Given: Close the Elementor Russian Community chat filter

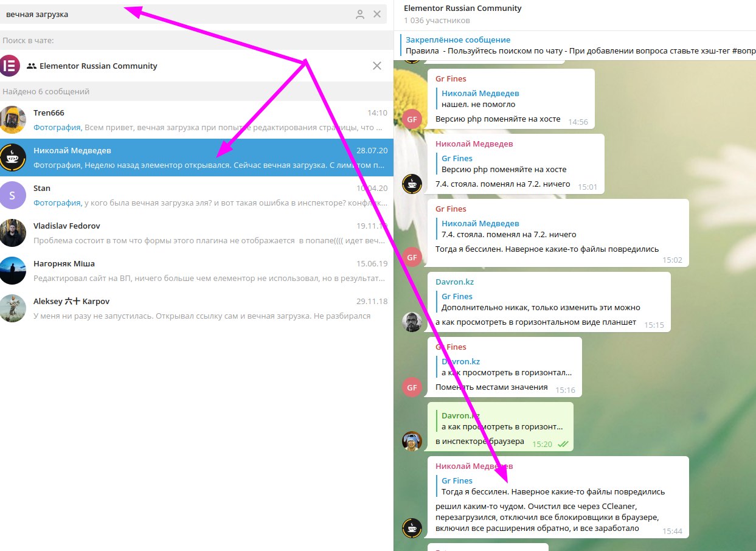Looking at the screenshot, I should click(x=377, y=66).
